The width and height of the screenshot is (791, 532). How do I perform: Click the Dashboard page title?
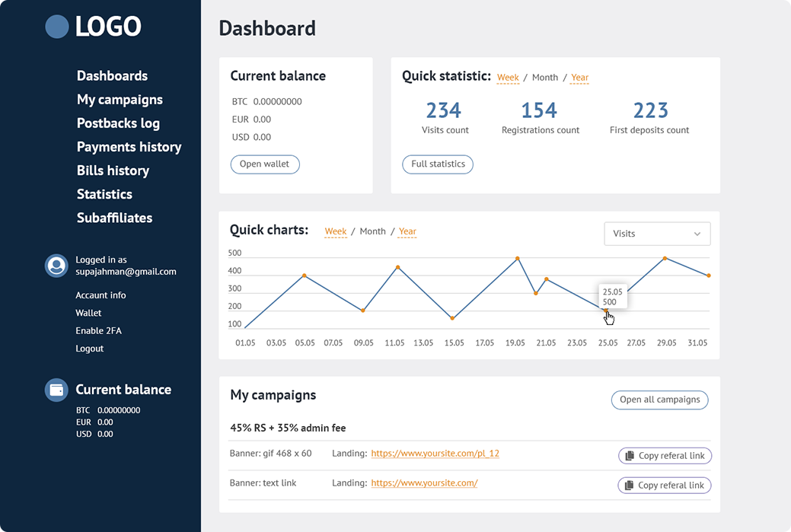coord(267,28)
